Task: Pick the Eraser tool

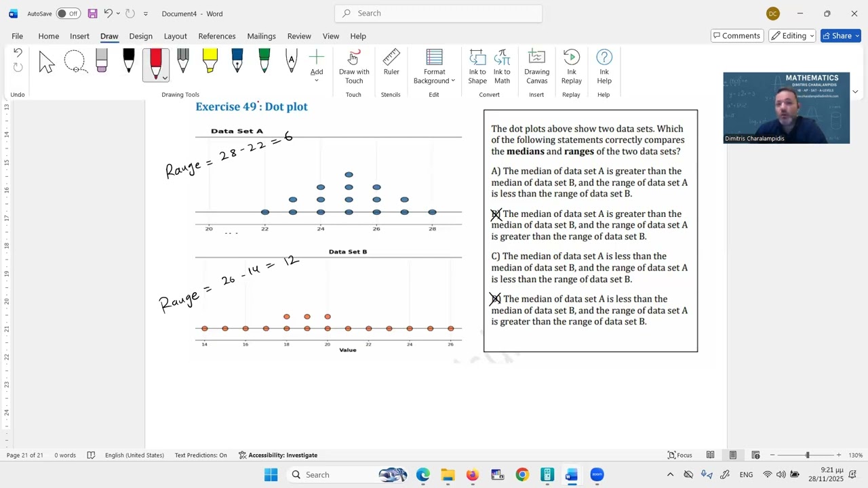Action: pyautogui.click(x=102, y=62)
